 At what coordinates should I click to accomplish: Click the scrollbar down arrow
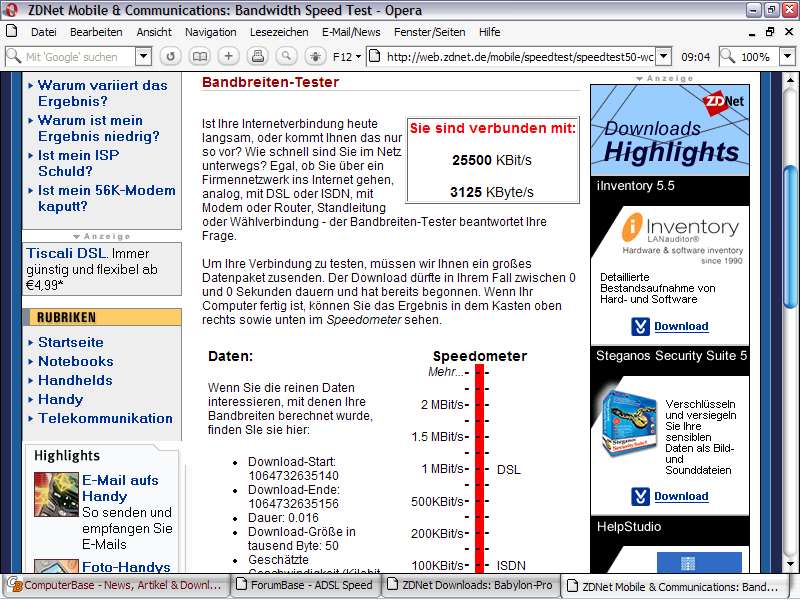tap(790, 564)
